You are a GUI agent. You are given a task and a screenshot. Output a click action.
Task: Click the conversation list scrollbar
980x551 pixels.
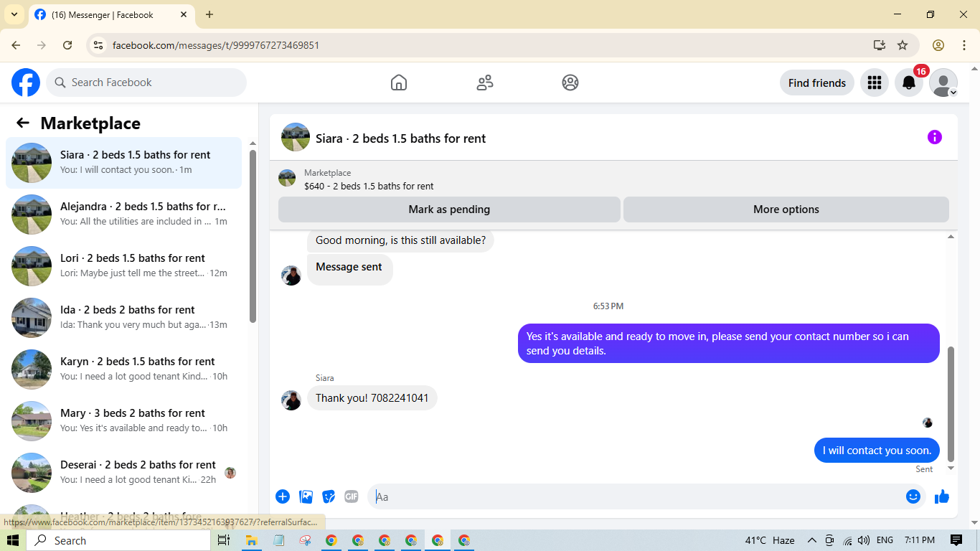[253, 237]
